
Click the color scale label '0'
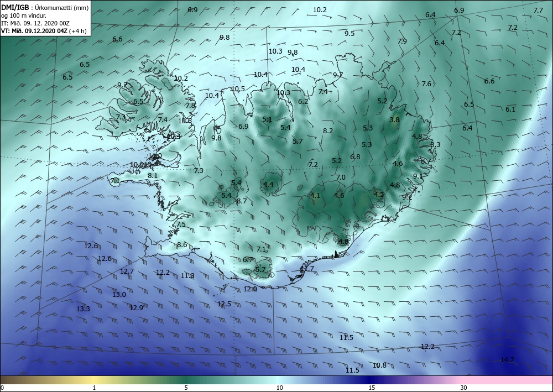coord(2,388)
